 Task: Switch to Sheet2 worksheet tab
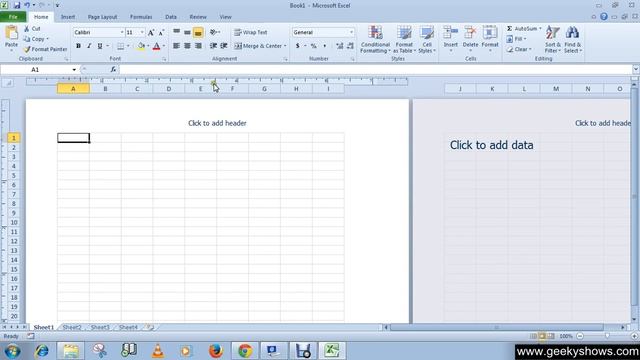[x=72, y=327]
